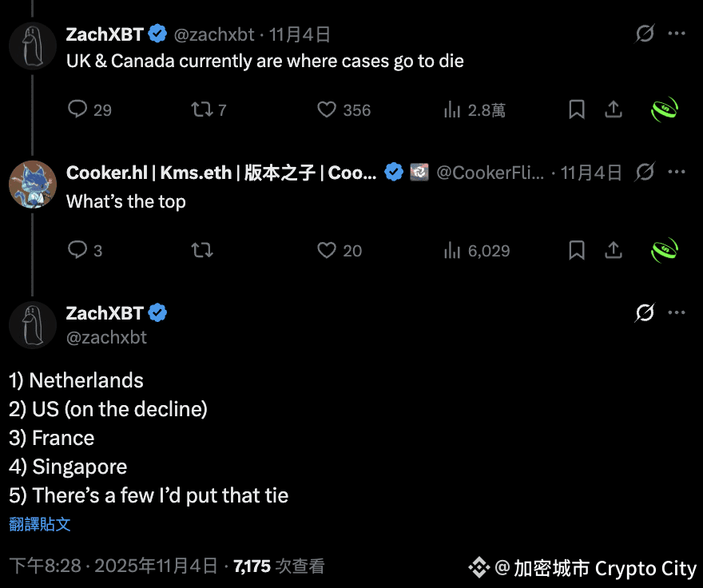Open the reply icon on ZachXBT's first tweet
Image resolution: width=703 pixels, height=588 pixels.
click(77, 109)
